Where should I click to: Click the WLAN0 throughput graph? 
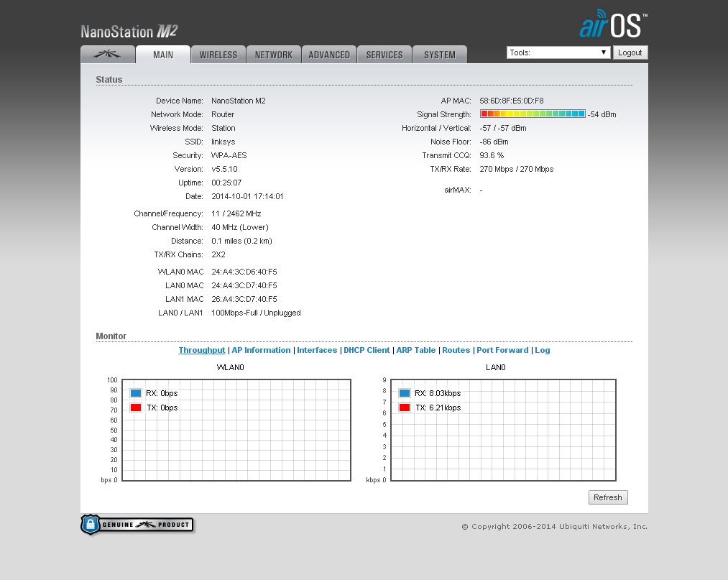point(236,430)
